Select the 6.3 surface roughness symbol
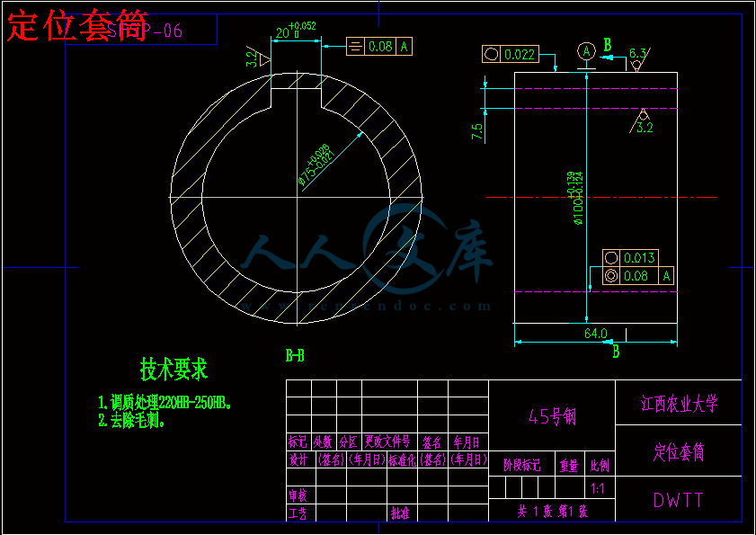The image size is (756, 535). tap(640, 58)
